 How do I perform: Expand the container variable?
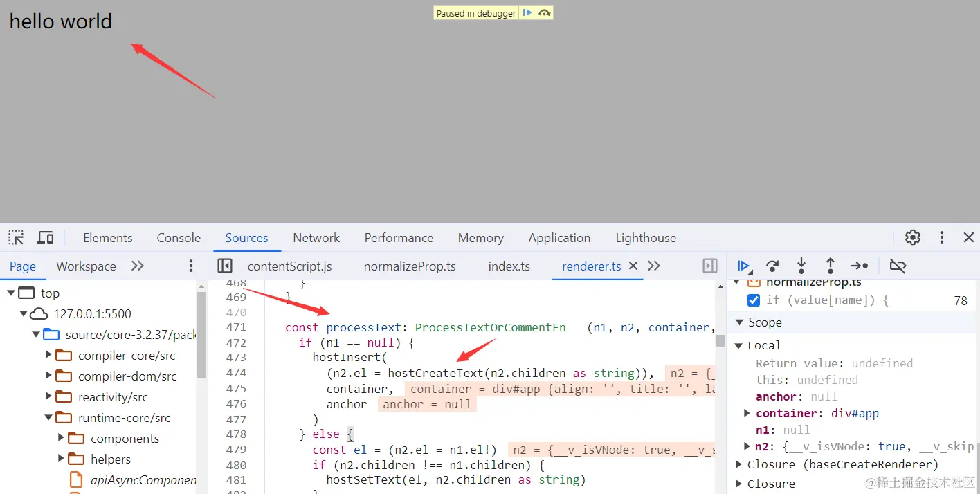(747, 413)
